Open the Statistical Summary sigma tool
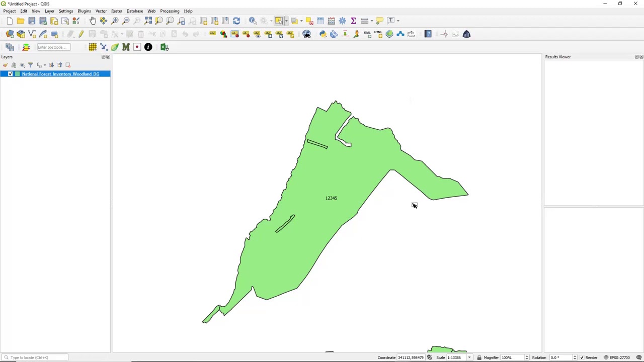Image resolution: width=644 pixels, height=362 pixels. pyautogui.click(x=353, y=21)
